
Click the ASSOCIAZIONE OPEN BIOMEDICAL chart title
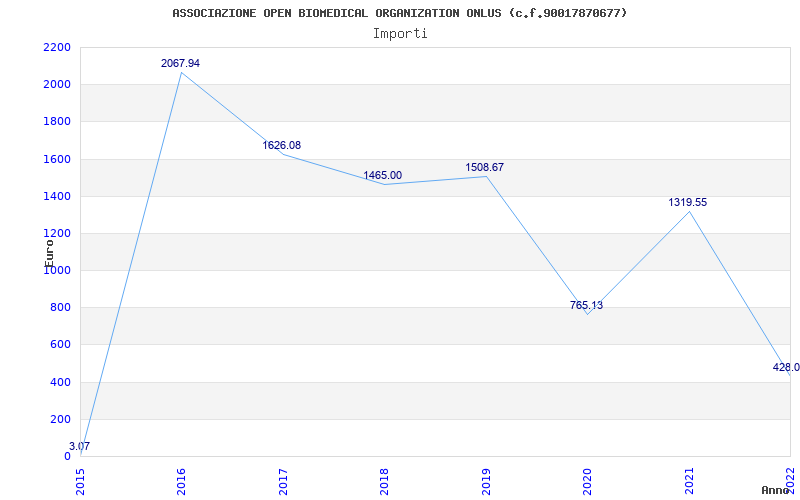400,13
